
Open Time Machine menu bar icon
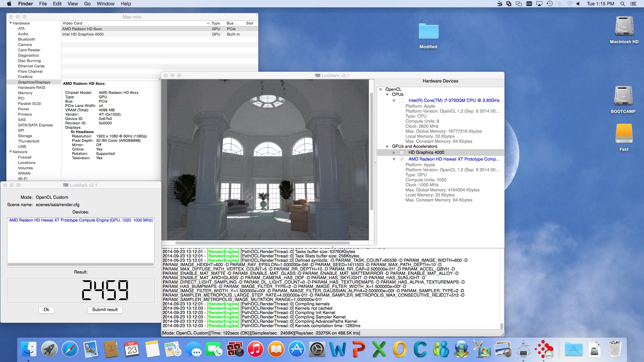(549, 4)
